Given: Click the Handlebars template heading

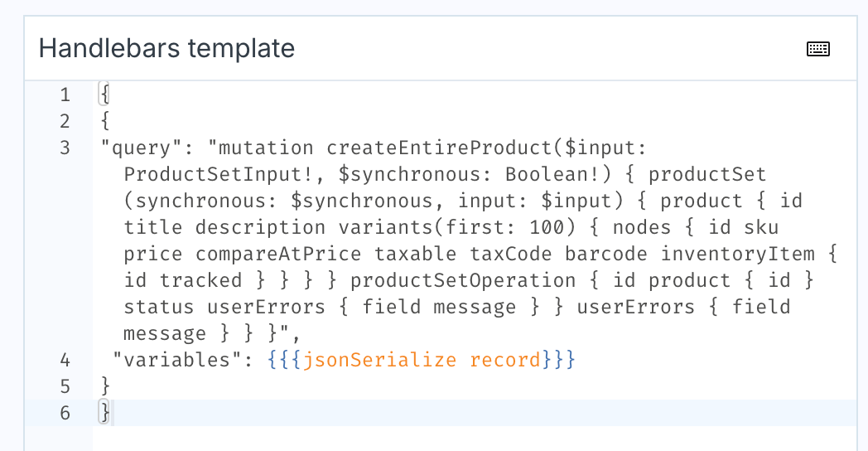Looking at the screenshot, I should tap(166, 48).
